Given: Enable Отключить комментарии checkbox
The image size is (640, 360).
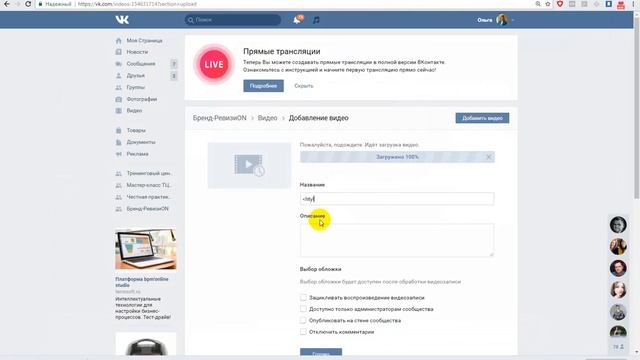Looking at the screenshot, I should tap(303, 332).
